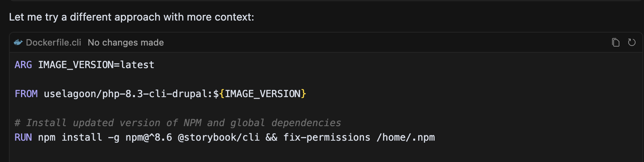The width and height of the screenshot is (644, 162).
Task: Place cursor on the ARG keyword
Action: click(23, 65)
